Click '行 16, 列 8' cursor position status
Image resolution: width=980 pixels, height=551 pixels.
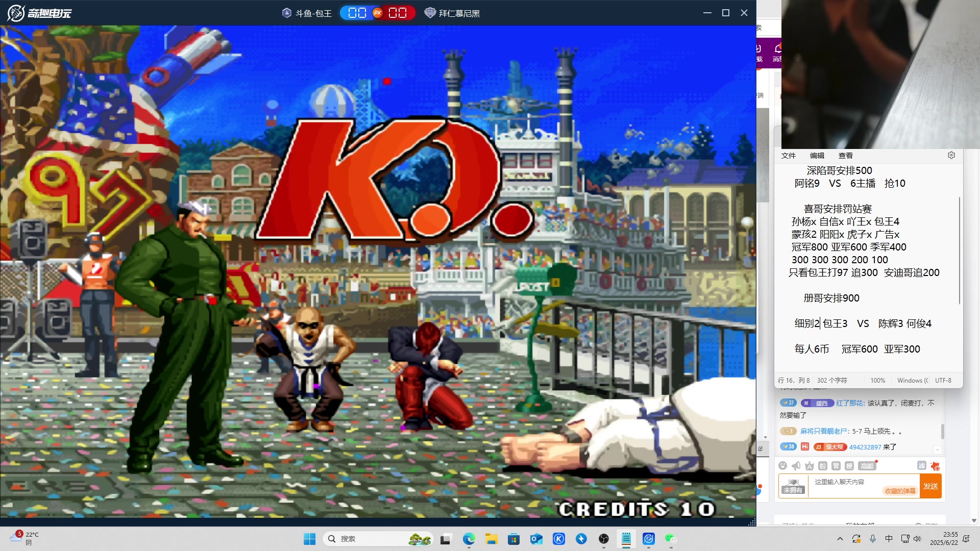(794, 380)
